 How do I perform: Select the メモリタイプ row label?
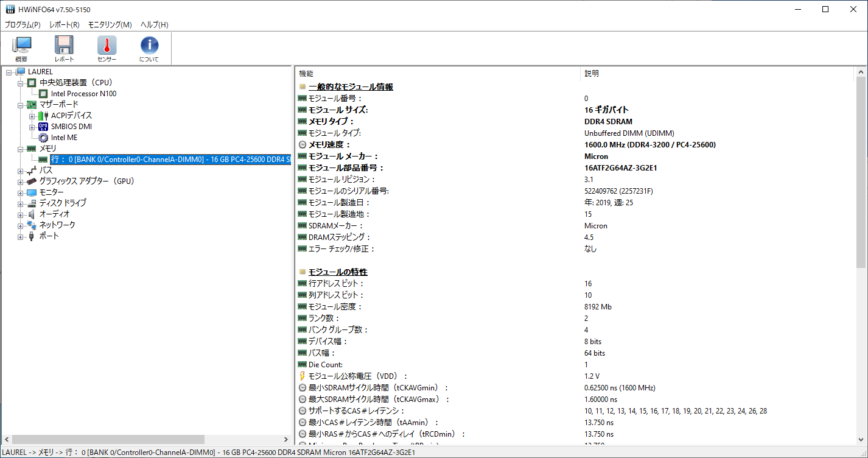[332, 122]
